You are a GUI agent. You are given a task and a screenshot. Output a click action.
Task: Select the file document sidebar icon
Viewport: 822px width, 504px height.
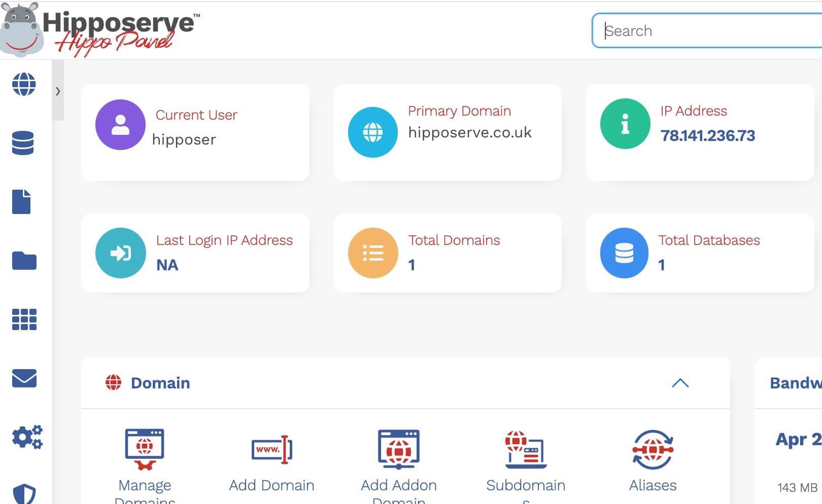coord(21,202)
